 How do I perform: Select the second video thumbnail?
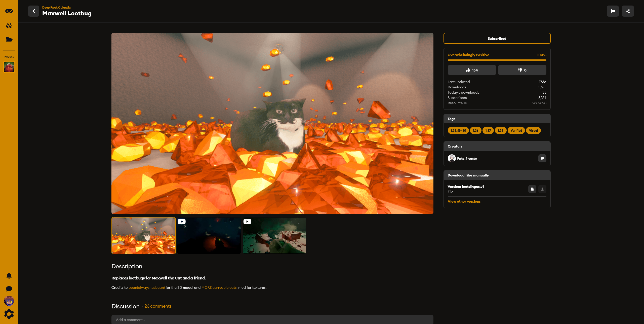274,236
